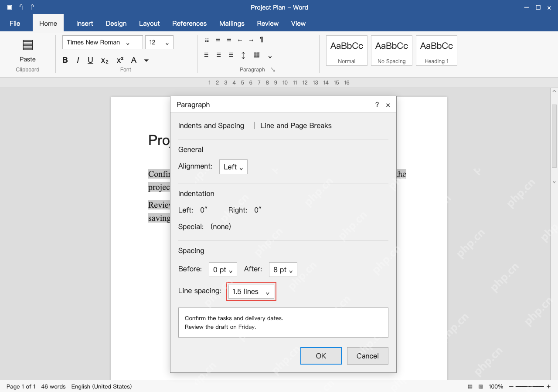558x392 pixels.
Task: Undo the last action from the title bar
Action: point(21,7)
